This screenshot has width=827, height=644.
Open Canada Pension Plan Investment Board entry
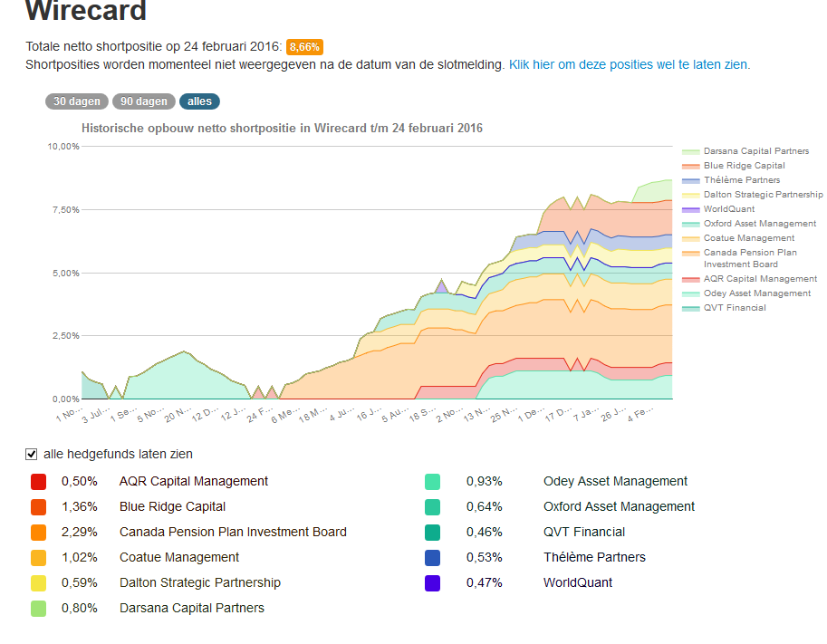tap(233, 532)
